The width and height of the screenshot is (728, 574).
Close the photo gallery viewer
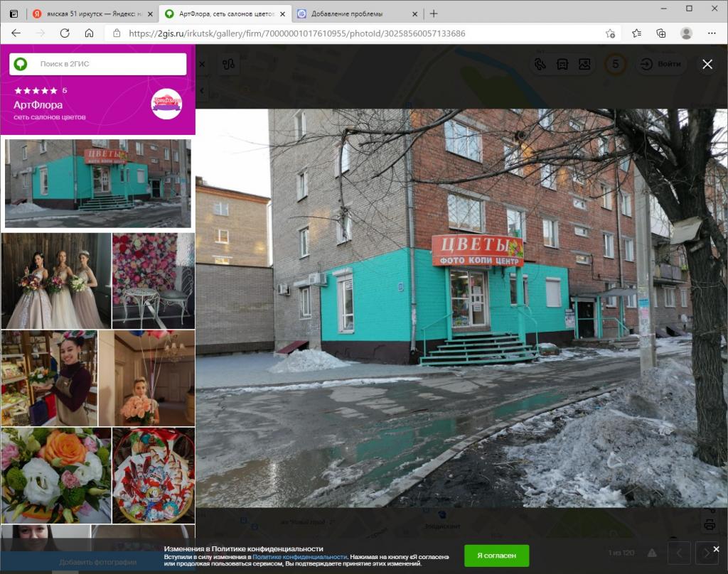point(707,64)
